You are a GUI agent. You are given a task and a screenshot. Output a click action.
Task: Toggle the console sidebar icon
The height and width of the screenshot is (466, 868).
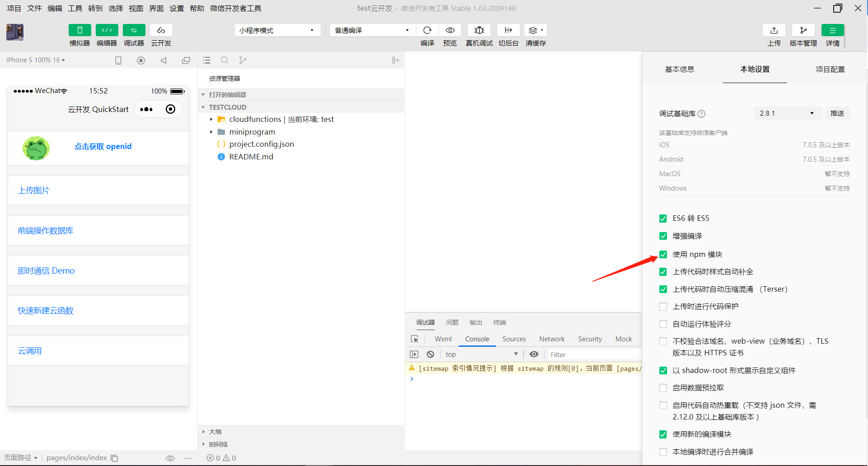414,354
